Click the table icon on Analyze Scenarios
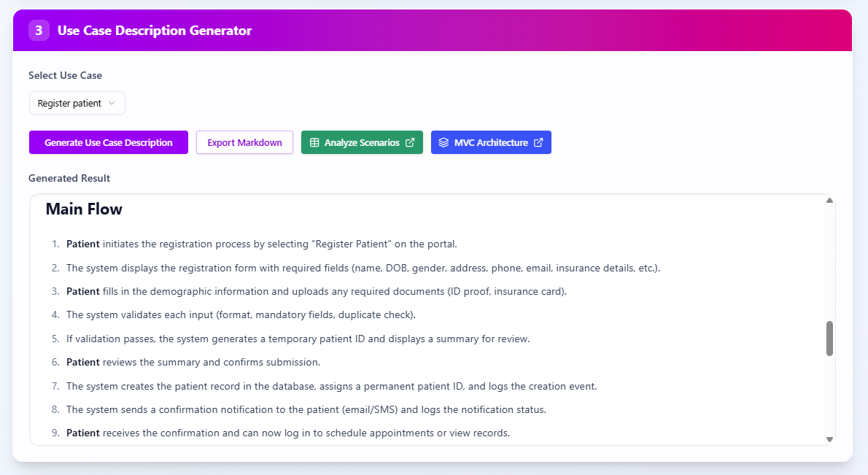This screenshot has height=475, width=868. click(315, 142)
